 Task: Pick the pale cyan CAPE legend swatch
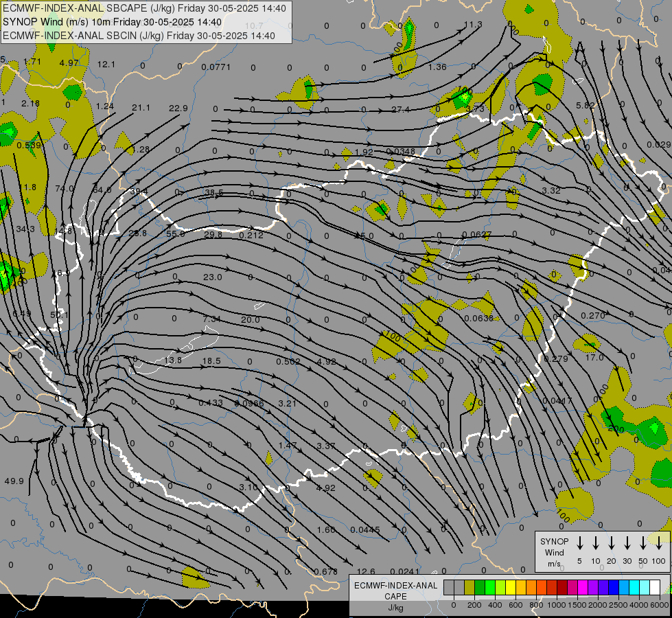pyautogui.click(x=644, y=587)
